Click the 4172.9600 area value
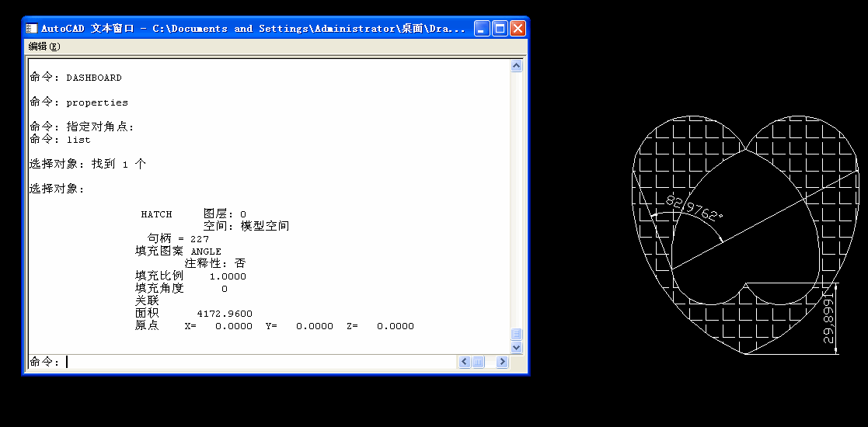The width and height of the screenshot is (868, 427). [x=225, y=314]
